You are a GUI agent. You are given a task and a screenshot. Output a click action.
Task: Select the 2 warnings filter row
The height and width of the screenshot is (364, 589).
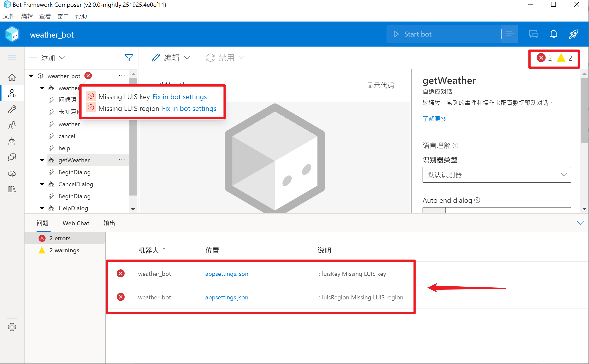tap(64, 250)
